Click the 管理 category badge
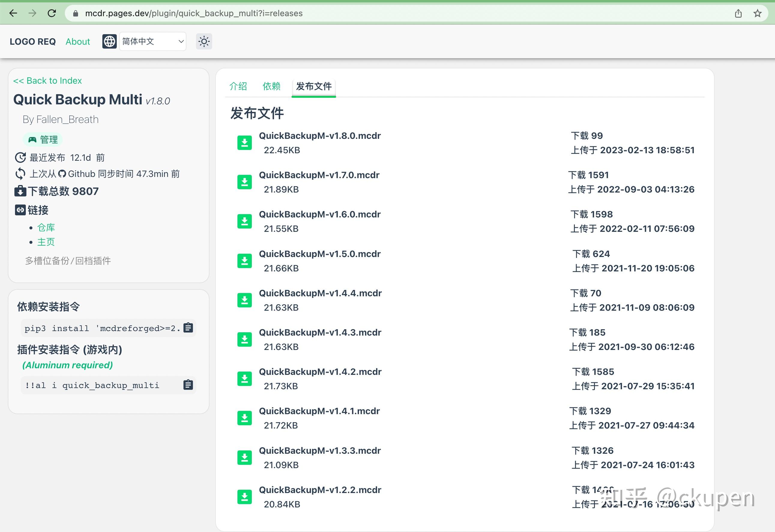 (43, 140)
